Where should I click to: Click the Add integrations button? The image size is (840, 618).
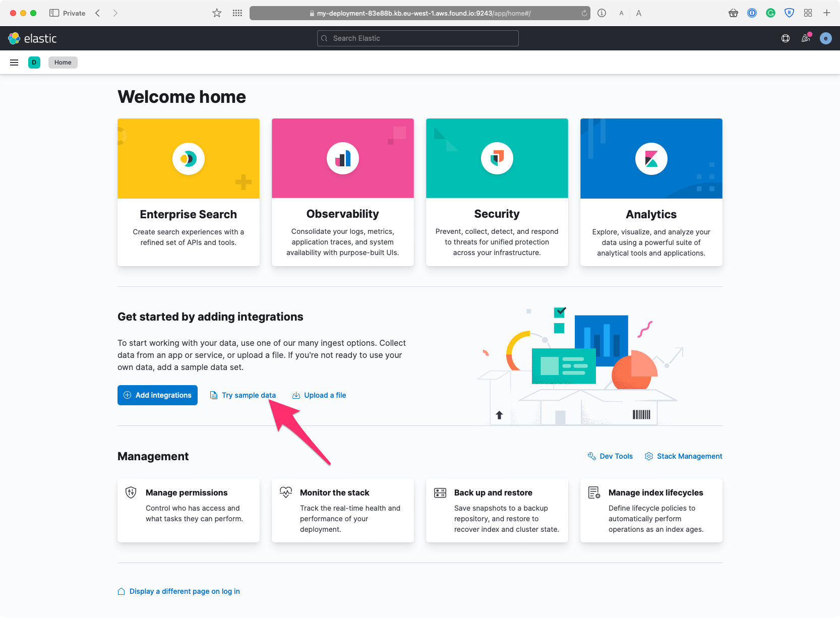point(157,395)
